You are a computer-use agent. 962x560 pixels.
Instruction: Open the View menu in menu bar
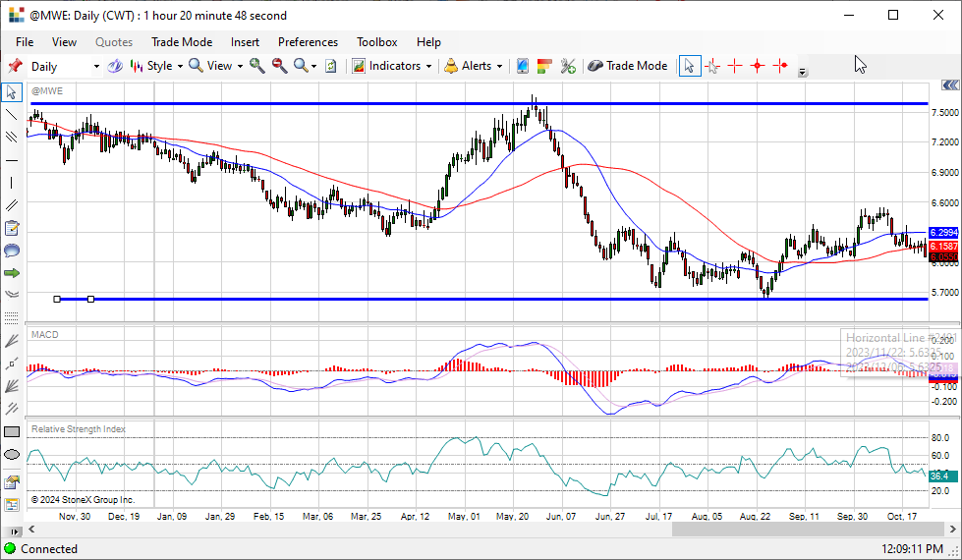(64, 42)
